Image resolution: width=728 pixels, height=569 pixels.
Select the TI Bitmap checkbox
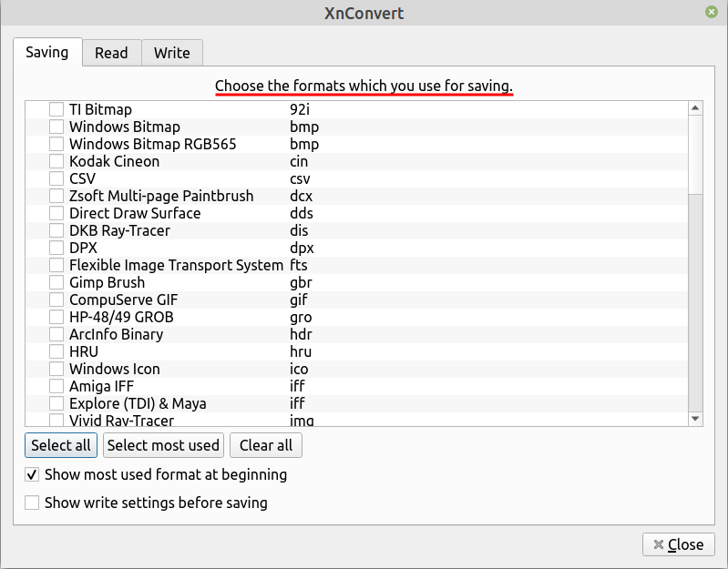coord(56,109)
